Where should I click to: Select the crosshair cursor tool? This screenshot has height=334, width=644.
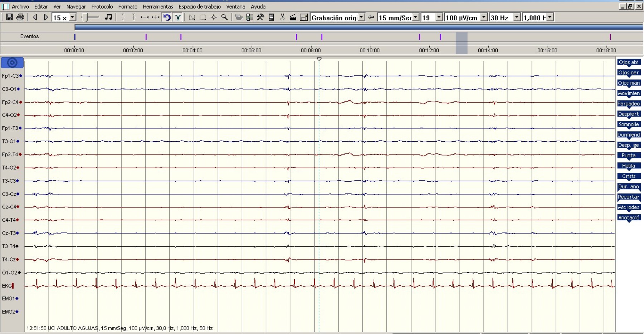(214, 17)
